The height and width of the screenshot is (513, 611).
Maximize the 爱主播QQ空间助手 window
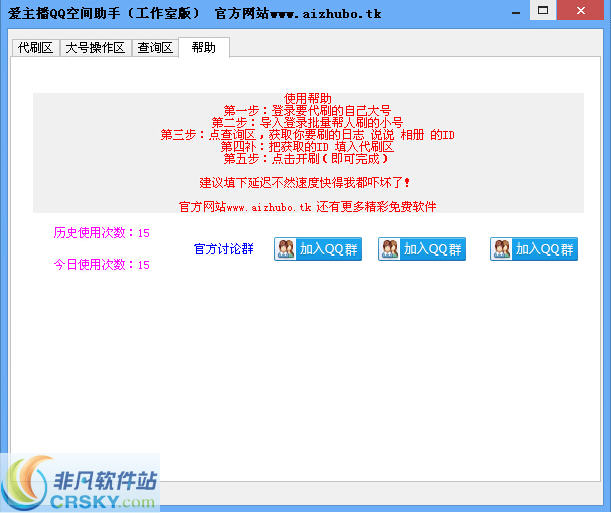[x=543, y=10]
